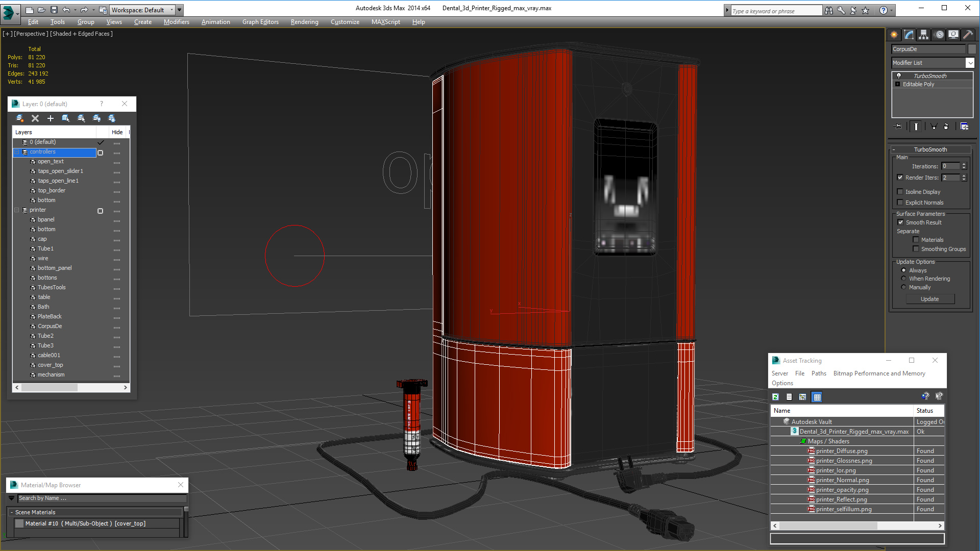The width and height of the screenshot is (980, 551).
Task: Open the quick access toolbar customize arrow
Action: 180,10
